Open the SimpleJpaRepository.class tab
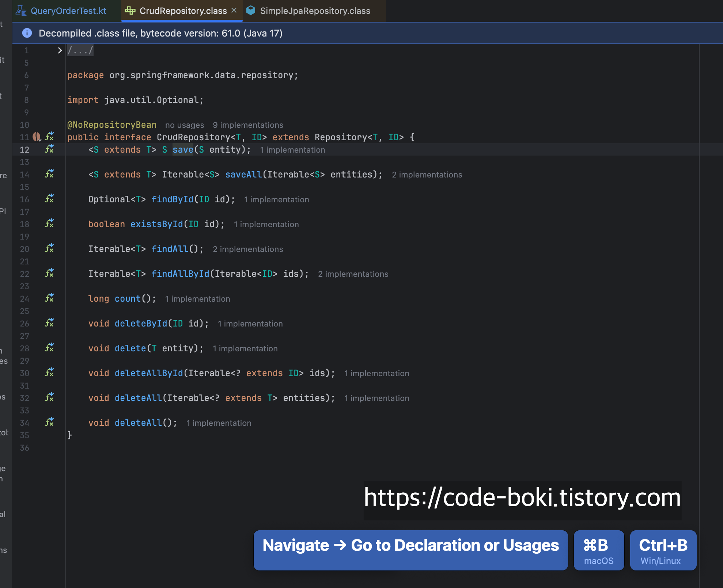This screenshot has width=723, height=588. coord(315,11)
